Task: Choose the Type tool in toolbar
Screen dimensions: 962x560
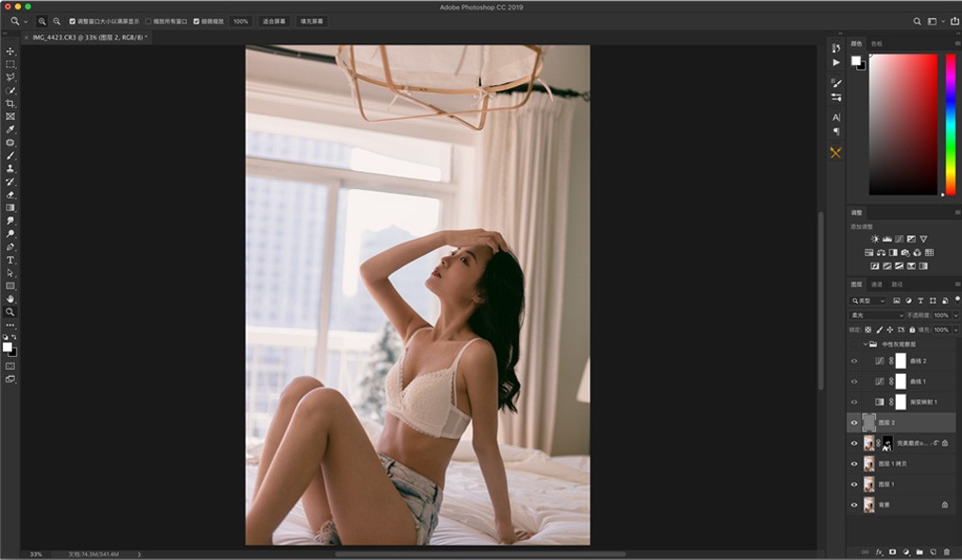Action: (x=9, y=260)
